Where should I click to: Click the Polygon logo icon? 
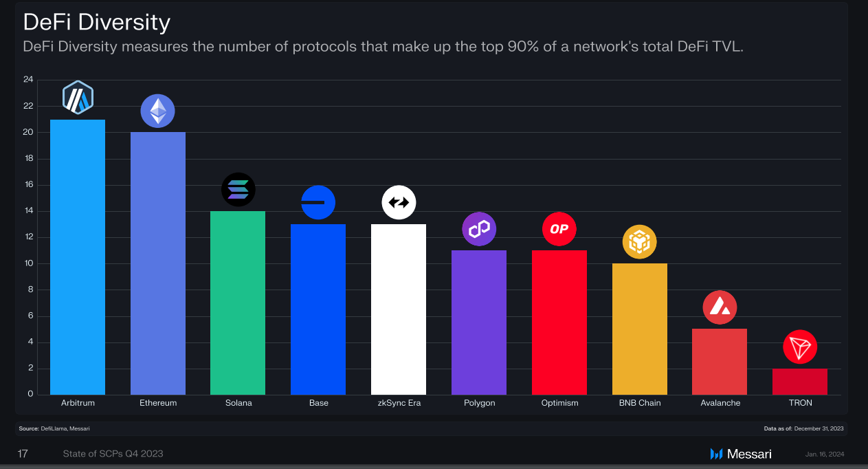479,229
